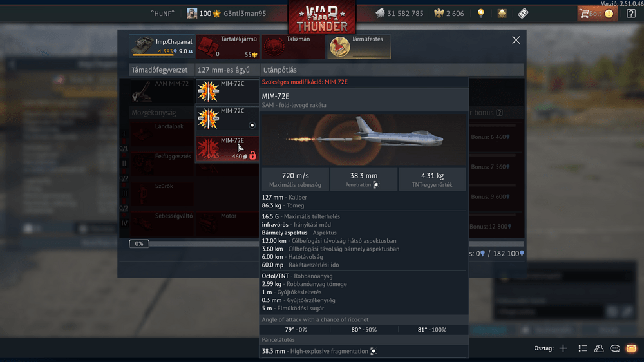
Task: Select the first MIM-72C missile slot
Action: 227,91
